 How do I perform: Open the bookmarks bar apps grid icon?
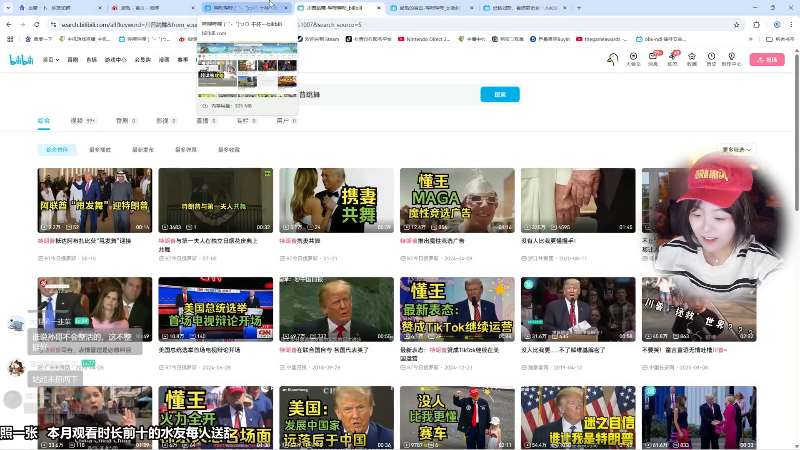coord(10,39)
